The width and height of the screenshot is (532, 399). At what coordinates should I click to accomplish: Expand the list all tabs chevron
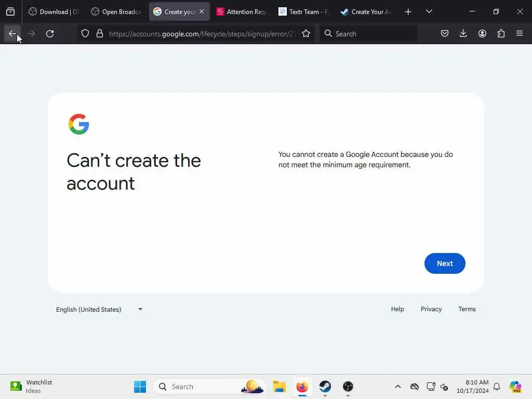[x=429, y=12]
